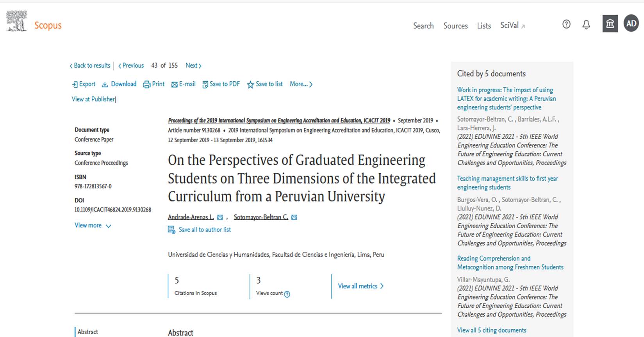Screen dimensions: 644x337
Task: Open the ICACIT 2019 proceedings source link
Action: tap(279, 120)
